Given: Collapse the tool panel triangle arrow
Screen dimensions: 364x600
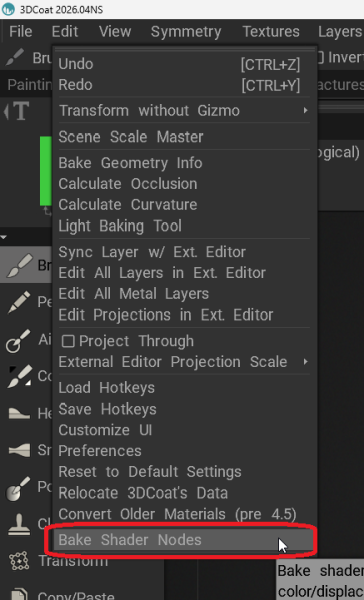Looking at the screenshot, I should click(4, 238).
